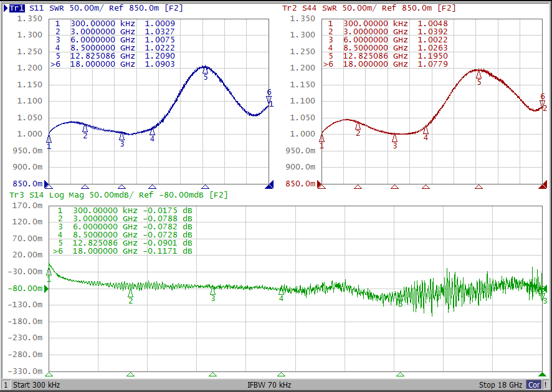Click marker 3 on the S44 trace
552x392 pixels.
click(x=394, y=138)
